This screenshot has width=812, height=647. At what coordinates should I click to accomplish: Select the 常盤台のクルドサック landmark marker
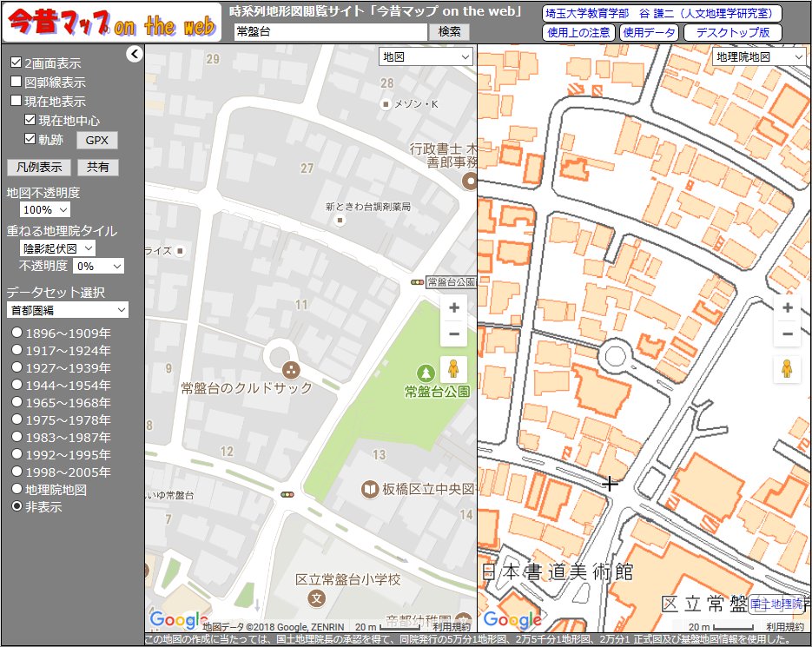point(291,370)
